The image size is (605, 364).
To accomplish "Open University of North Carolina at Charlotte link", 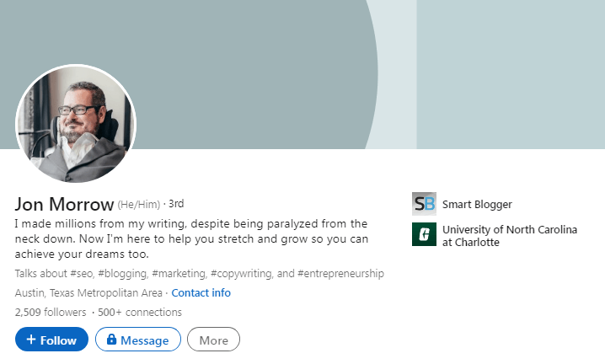I will click(x=509, y=235).
